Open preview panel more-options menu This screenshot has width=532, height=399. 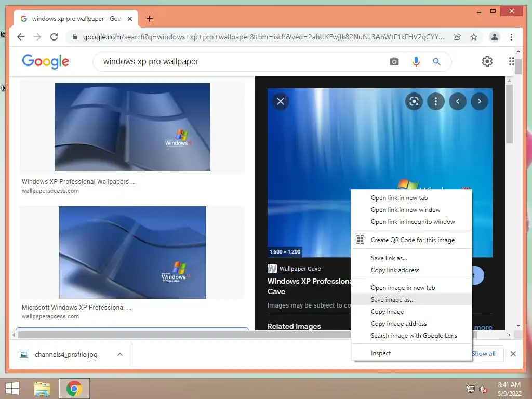coord(436,101)
